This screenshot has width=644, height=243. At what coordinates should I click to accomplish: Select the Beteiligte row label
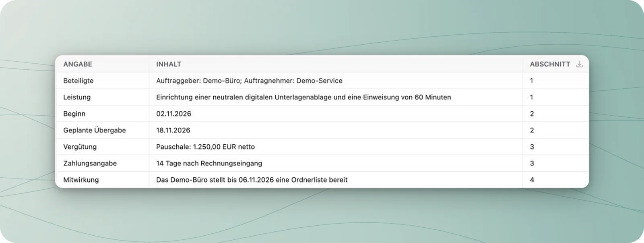[78, 81]
